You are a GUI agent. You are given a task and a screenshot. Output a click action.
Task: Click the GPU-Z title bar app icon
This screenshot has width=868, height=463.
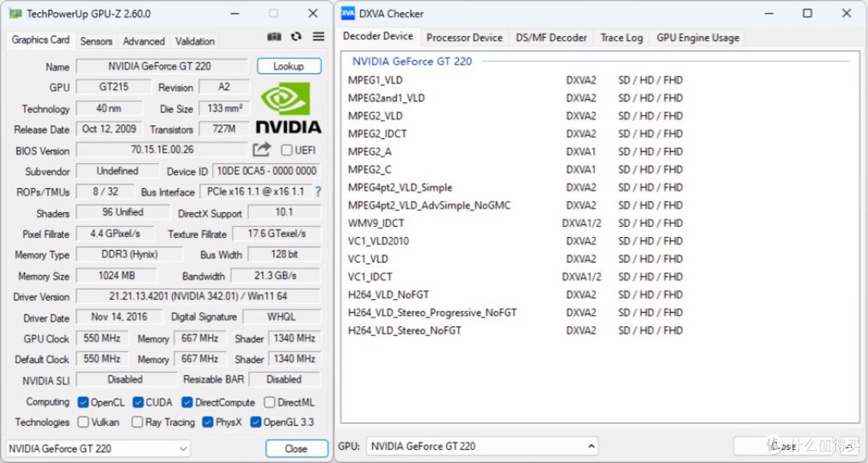pyautogui.click(x=15, y=14)
